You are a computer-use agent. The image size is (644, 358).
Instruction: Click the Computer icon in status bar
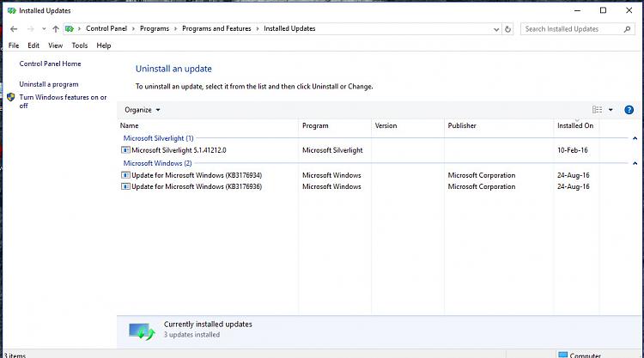click(562, 355)
